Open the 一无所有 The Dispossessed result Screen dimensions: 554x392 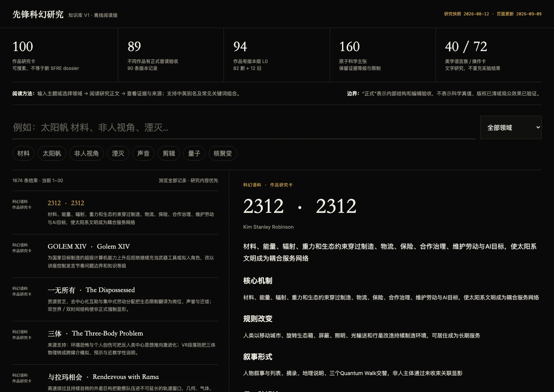(115, 299)
